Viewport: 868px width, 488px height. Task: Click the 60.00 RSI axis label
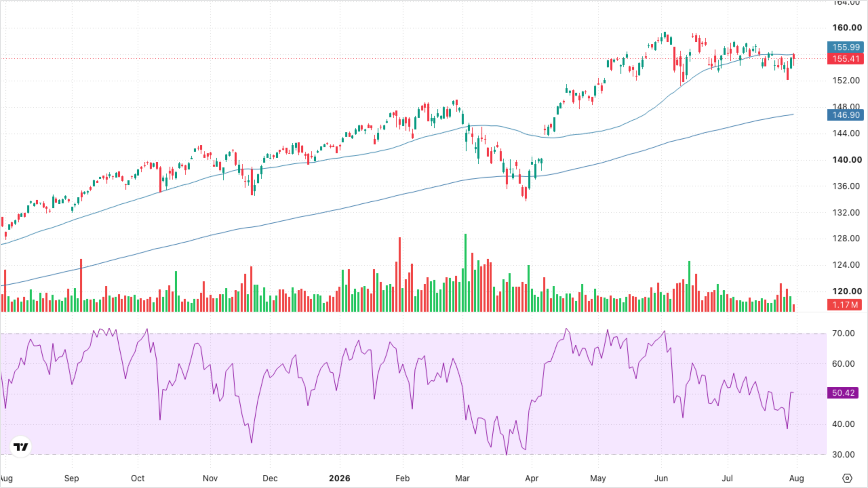[843, 364]
